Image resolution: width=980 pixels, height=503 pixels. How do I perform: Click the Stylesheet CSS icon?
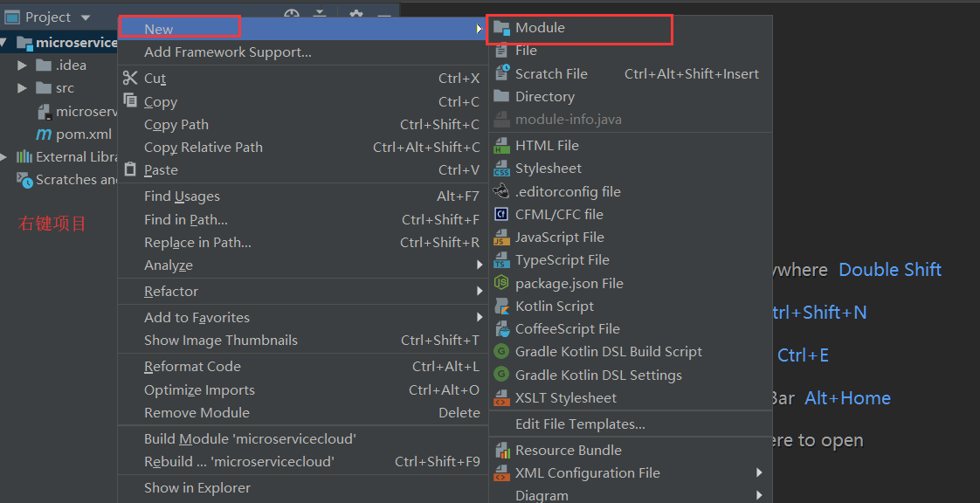tap(501, 169)
